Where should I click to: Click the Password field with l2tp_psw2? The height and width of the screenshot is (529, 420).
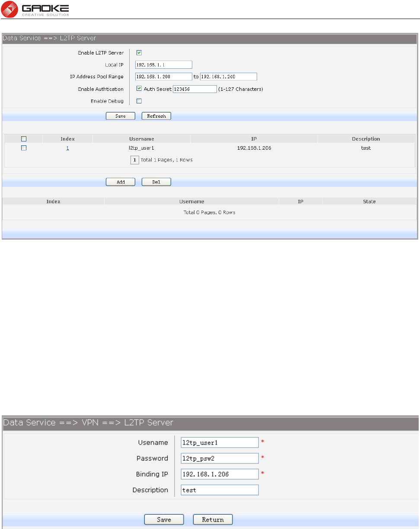coord(220,458)
